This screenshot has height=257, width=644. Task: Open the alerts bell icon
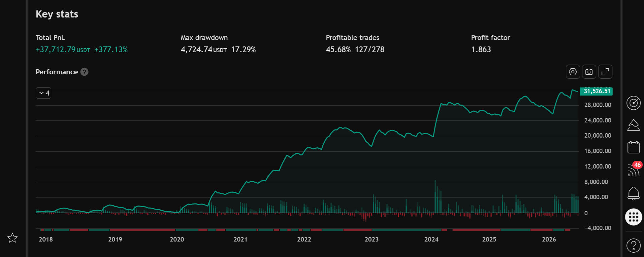633,193
